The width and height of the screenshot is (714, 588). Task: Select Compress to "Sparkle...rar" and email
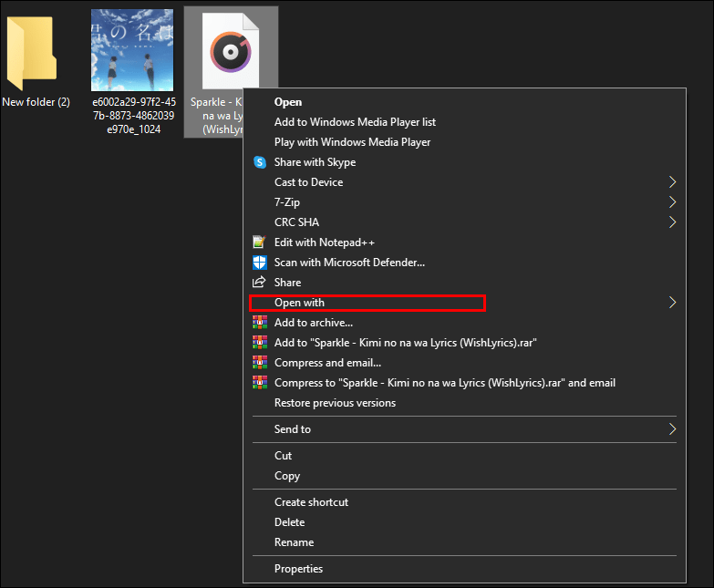coord(464,382)
